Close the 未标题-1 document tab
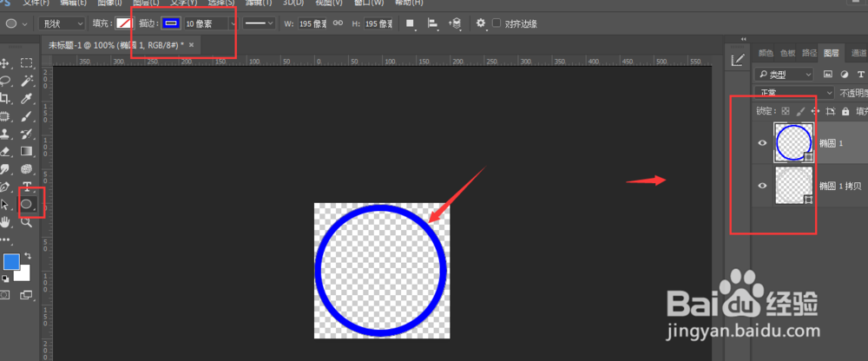This screenshot has height=361, width=868. coord(191,44)
